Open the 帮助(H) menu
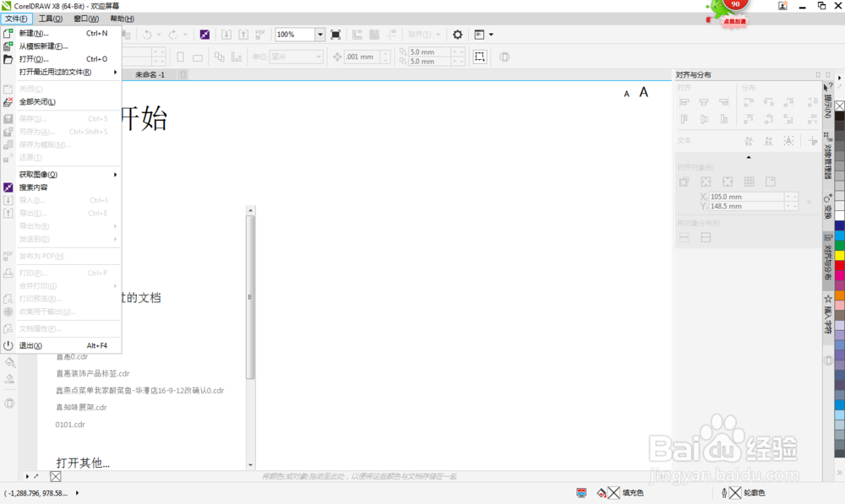The height and width of the screenshot is (504, 845). point(122,19)
